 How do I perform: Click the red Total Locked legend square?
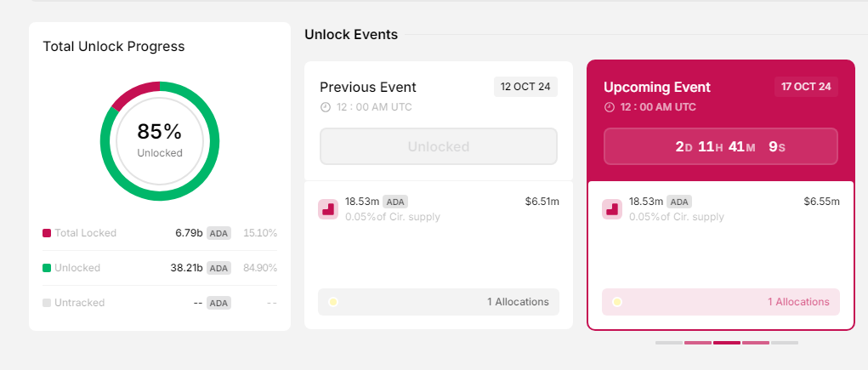(47, 233)
